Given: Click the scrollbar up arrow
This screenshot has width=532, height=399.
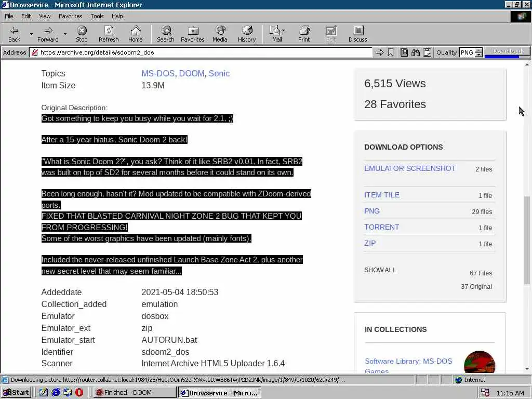Looking at the screenshot, I should pyautogui.click(x=527, y=64).
